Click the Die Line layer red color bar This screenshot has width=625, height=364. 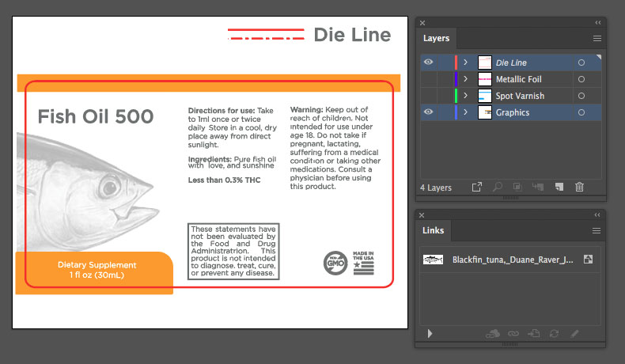[x=456, y=63]
